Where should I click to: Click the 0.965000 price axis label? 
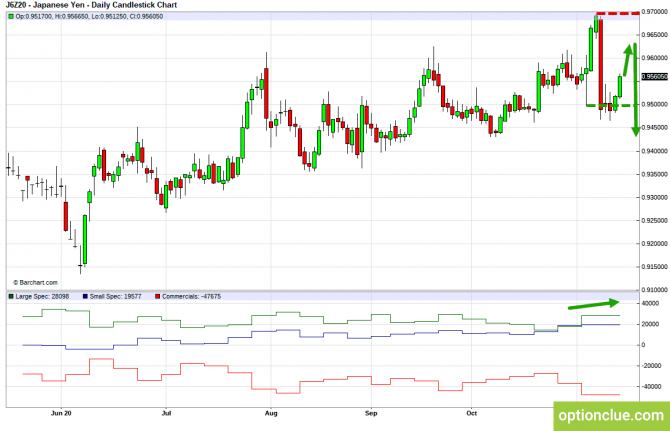(654, 35)
